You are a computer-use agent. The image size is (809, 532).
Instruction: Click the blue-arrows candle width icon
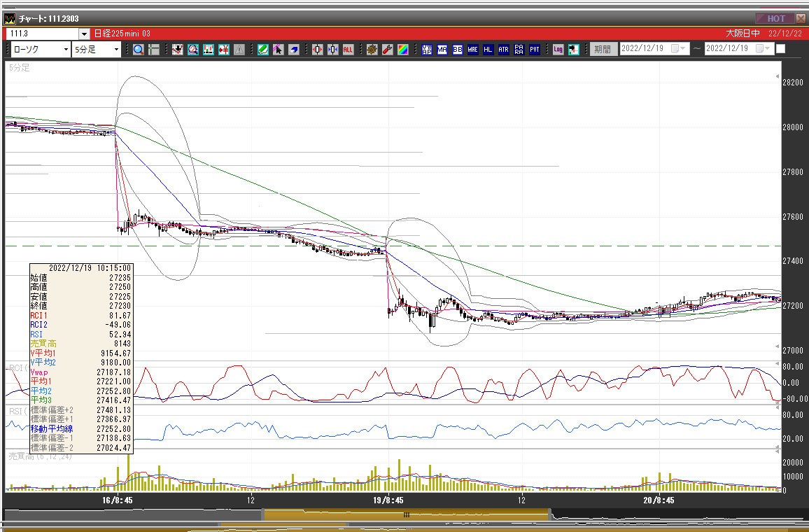333,50
